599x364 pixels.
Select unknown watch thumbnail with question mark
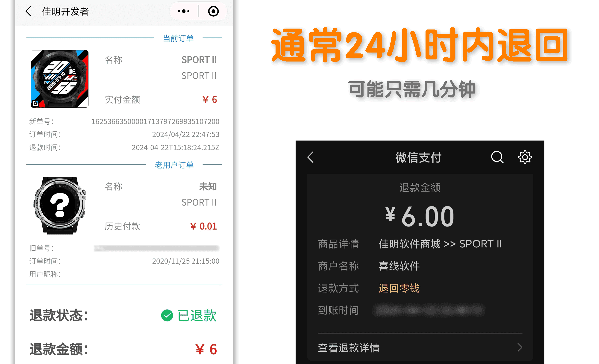pyautogui.click(x=60, y=205)
